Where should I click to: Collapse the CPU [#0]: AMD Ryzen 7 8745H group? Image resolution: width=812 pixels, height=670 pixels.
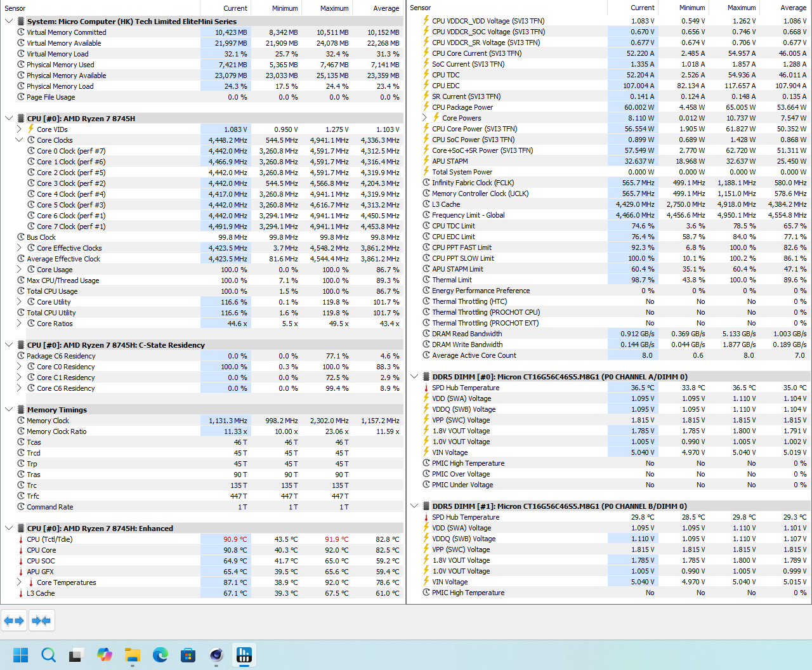point(9,119)
